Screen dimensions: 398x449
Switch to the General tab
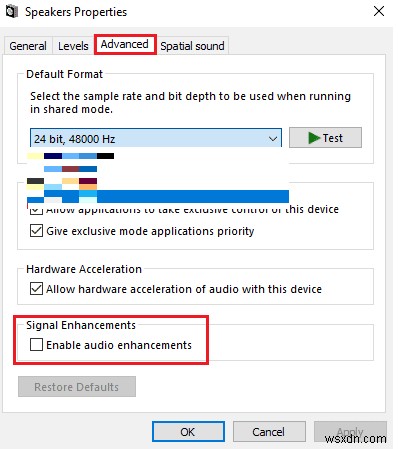[x=28, y=46]
